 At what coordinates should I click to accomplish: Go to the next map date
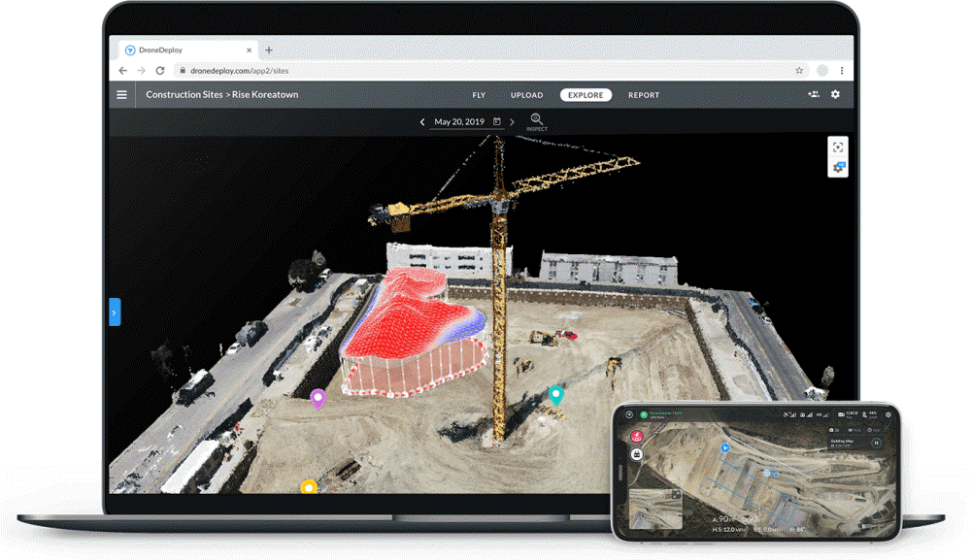pos(512,122)
